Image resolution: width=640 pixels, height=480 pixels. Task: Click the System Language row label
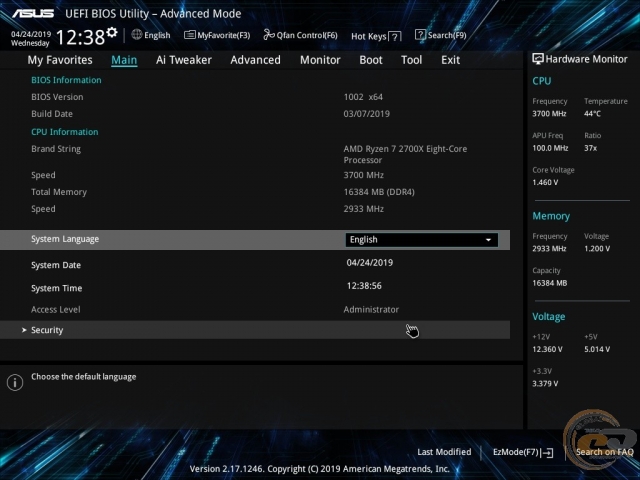point(65,239)
